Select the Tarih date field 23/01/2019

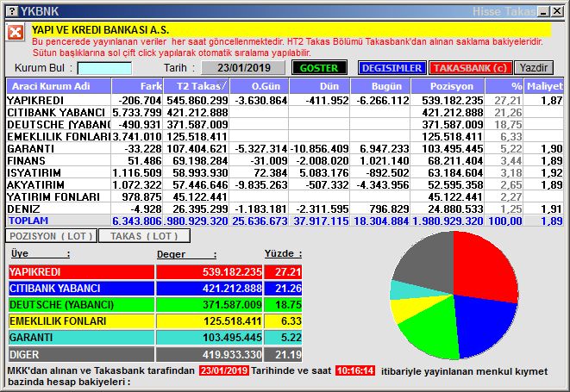(x=243, y=68)
